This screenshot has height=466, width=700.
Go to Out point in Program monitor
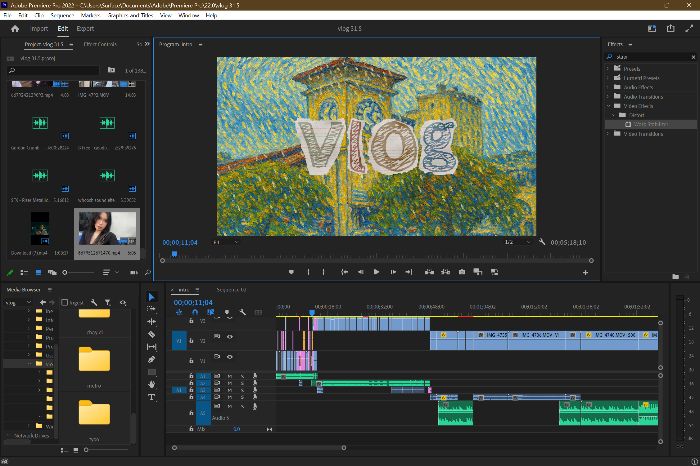408,272
